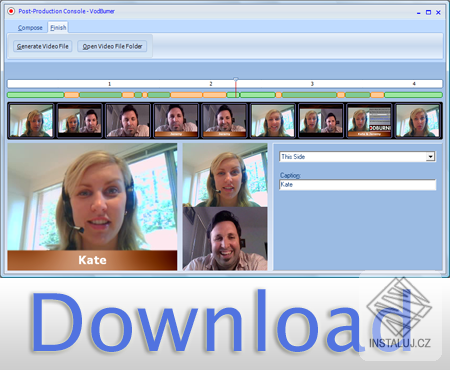
Task: Select the third thumbnail of the man
Action: coord(128,121)
